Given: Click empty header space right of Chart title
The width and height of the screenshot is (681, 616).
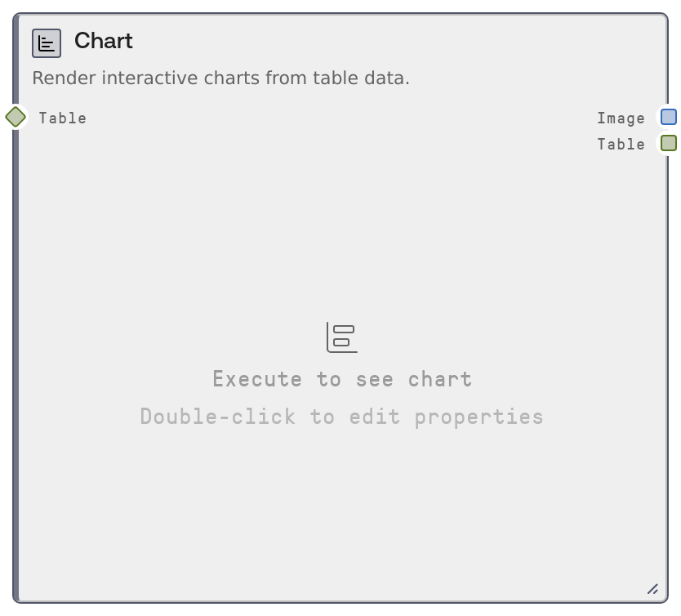Looking at the screenshot, I should 392,41.
